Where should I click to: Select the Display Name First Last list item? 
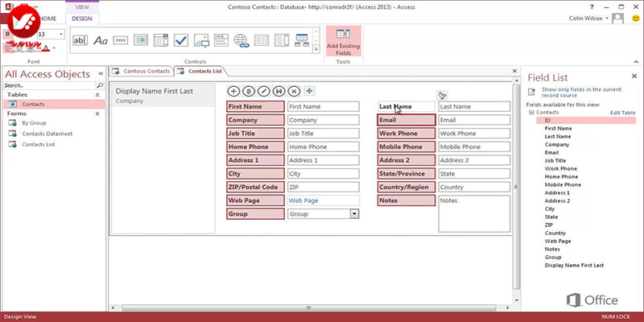pos(163,96)
